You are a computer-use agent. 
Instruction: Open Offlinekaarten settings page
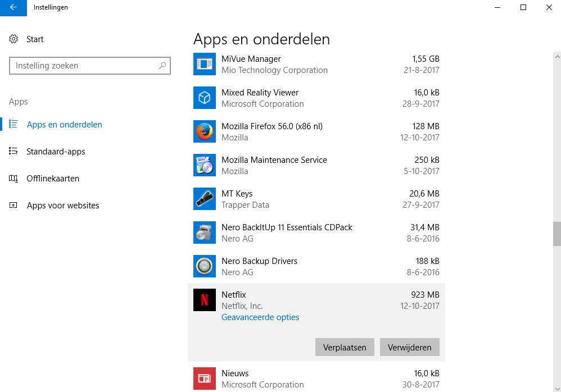pos(53,179)
